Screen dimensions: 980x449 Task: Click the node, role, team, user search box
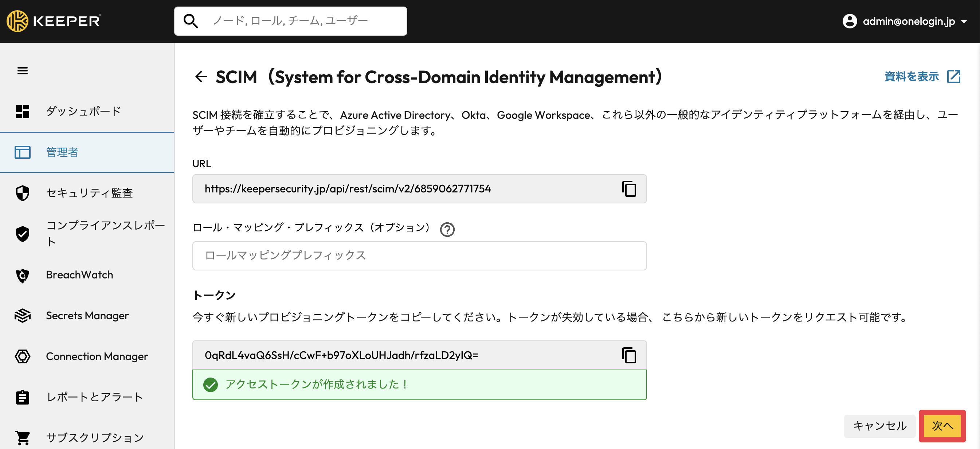[x=290, y=21]
